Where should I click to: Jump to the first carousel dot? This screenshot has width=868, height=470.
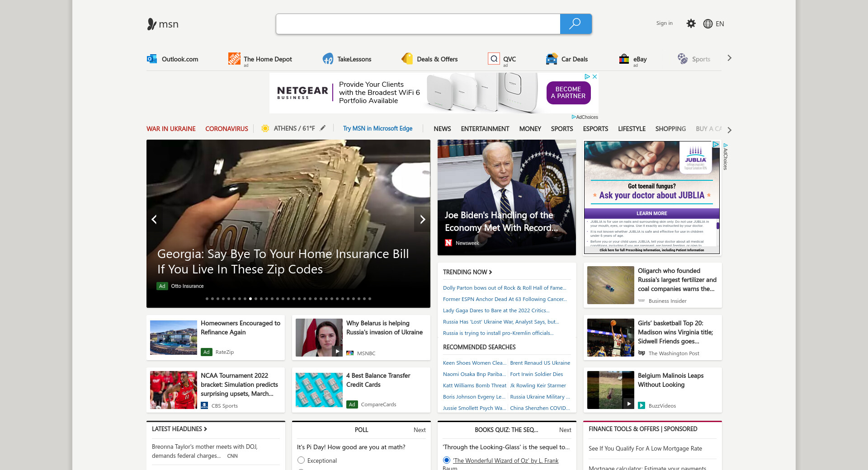[207, 299]
